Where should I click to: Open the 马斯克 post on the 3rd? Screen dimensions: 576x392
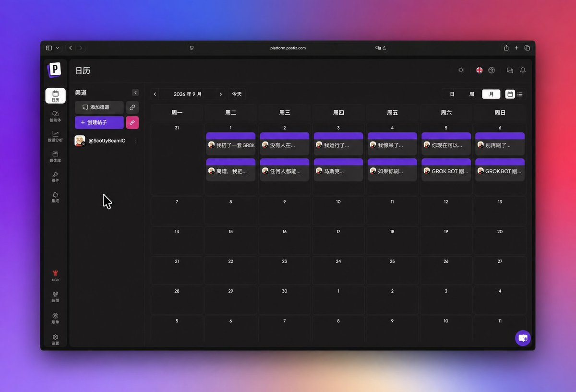(338, 169)
